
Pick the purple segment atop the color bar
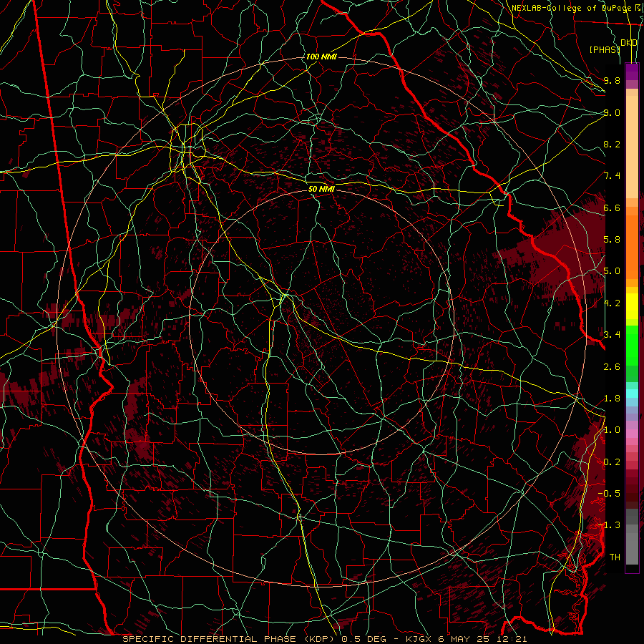coord(632,72)
